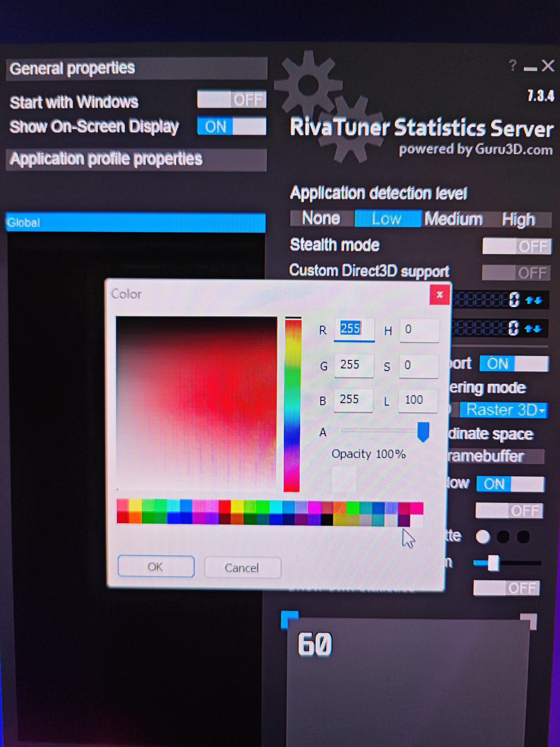Screen dimensions: 560x747
Task: Click the R value field showing 255
Action: tap(354, 329)
